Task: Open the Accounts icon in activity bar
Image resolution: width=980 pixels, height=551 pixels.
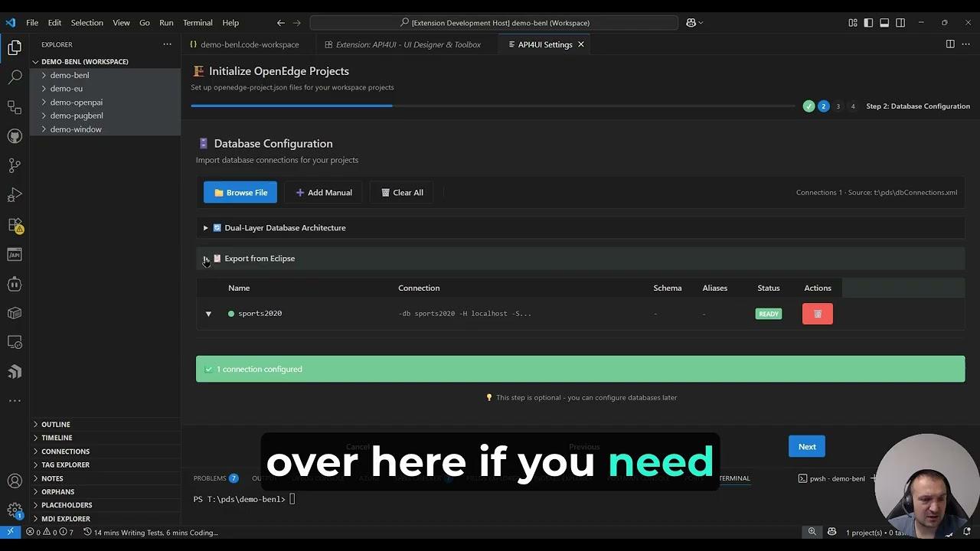Action: coord(15,481)
